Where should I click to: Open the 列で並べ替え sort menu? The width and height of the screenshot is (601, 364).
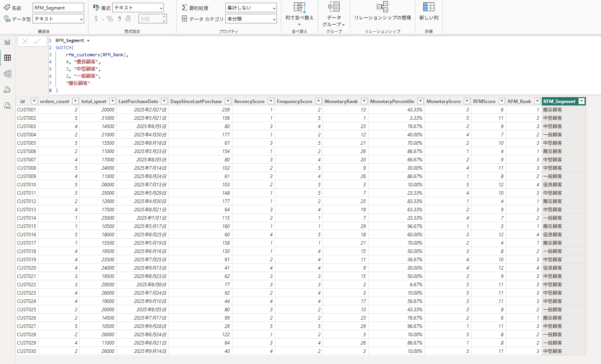coord(299,13)
